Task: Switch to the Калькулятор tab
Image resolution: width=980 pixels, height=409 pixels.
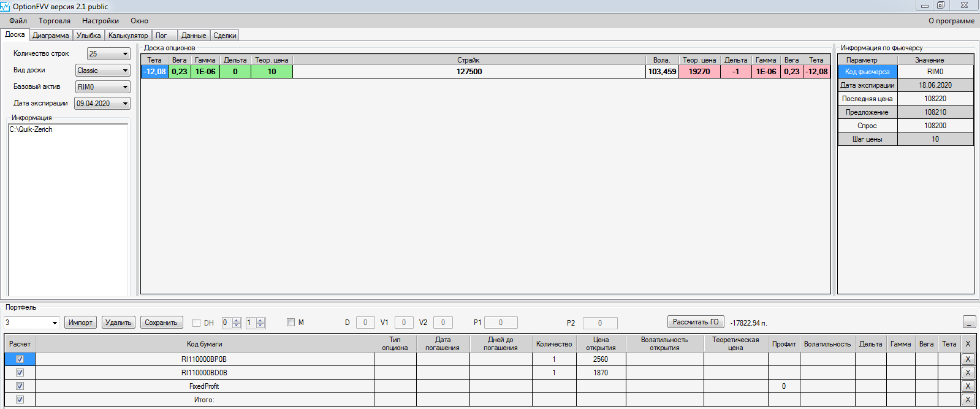Action: (128, 36)
